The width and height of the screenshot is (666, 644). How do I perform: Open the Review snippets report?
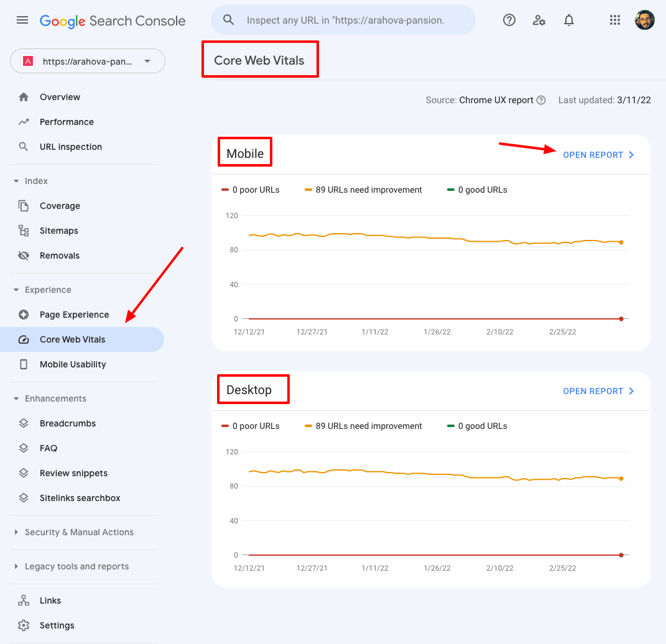73,473
